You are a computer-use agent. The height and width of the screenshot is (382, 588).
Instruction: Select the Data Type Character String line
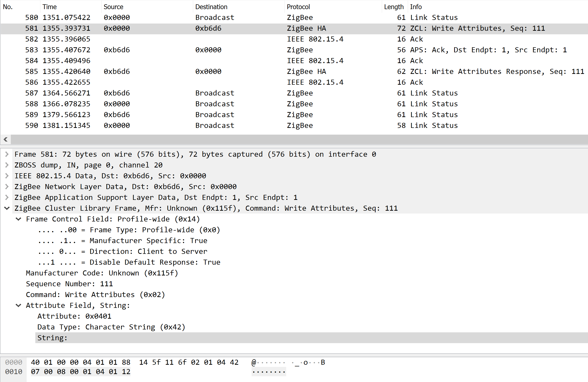(x=111, y=327)
